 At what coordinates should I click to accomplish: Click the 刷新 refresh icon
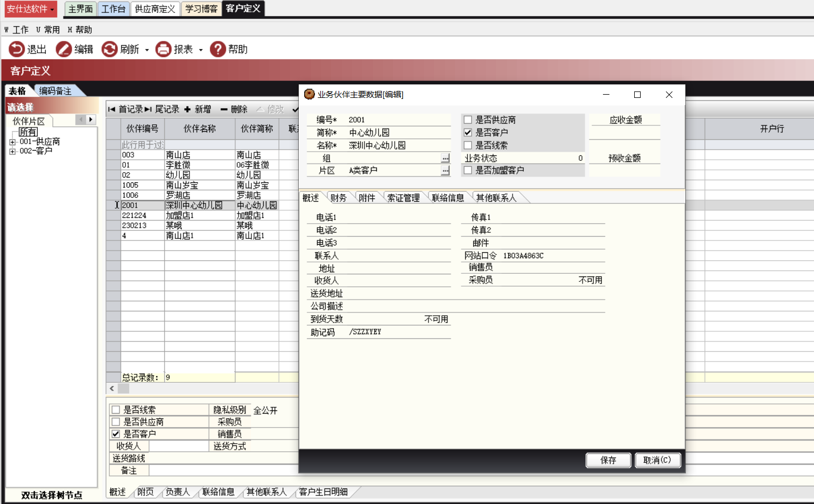point(109,49)
